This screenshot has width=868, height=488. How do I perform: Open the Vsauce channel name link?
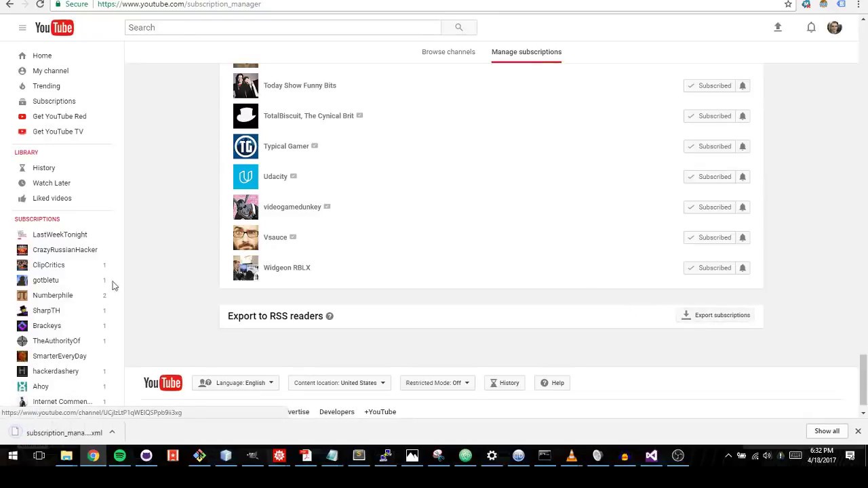[x=275, y=237]
